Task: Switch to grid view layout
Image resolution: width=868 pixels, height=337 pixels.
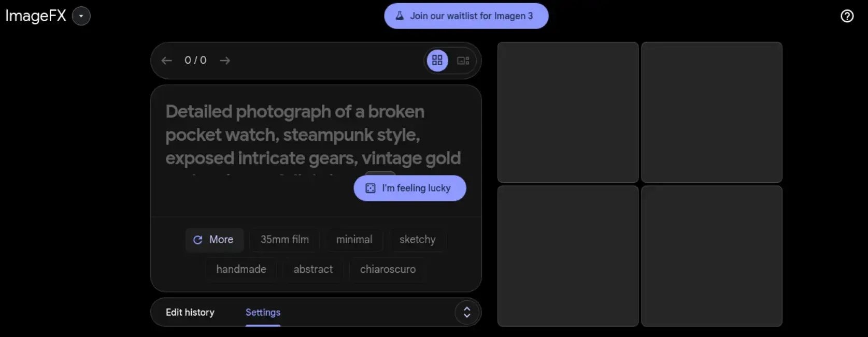Action: (437, 61)
